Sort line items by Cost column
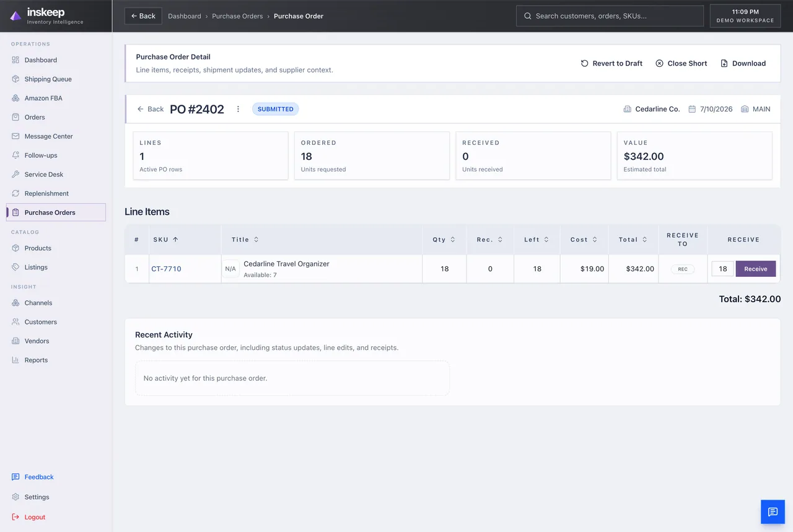Viewport: 793px width, 532px height. (x=584, y=240)
